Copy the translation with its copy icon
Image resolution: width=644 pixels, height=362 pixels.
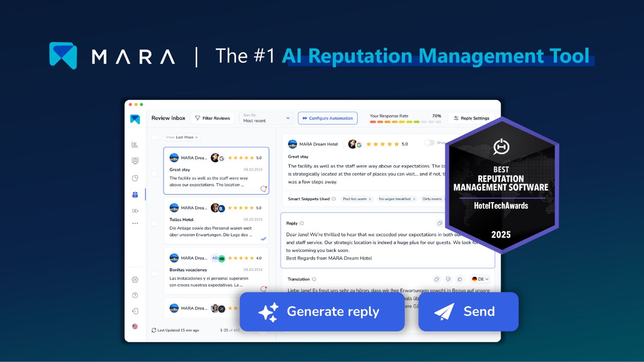point(437,279)
